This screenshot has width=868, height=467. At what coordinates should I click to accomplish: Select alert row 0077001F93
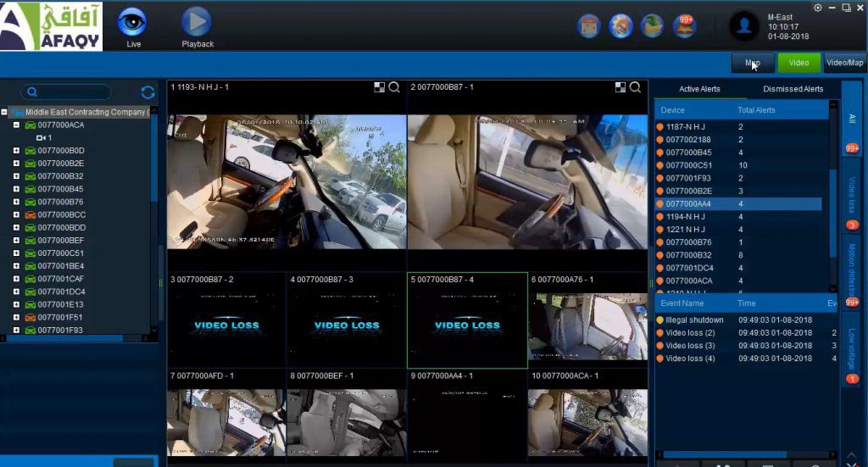click(x=739, y=178)
